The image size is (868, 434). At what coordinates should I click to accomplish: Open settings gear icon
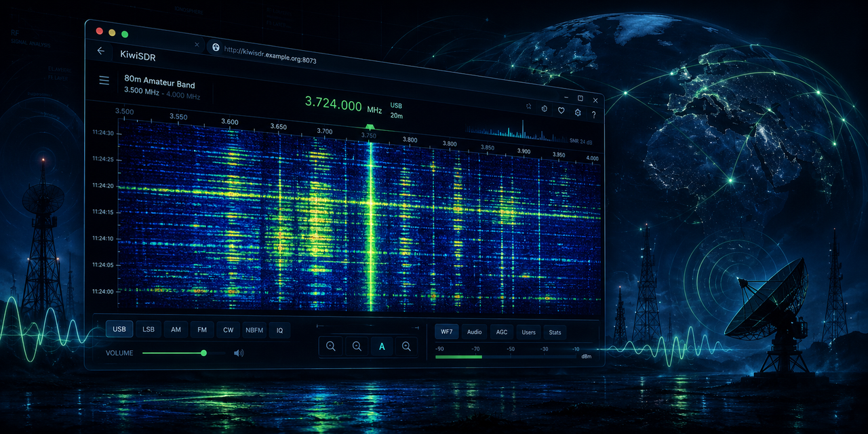[578, 112]
